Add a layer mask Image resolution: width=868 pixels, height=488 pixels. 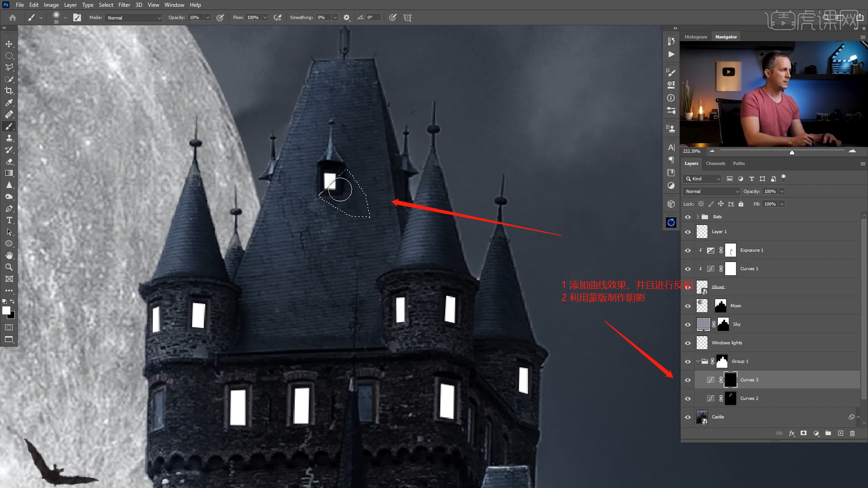tap(803, 433)
